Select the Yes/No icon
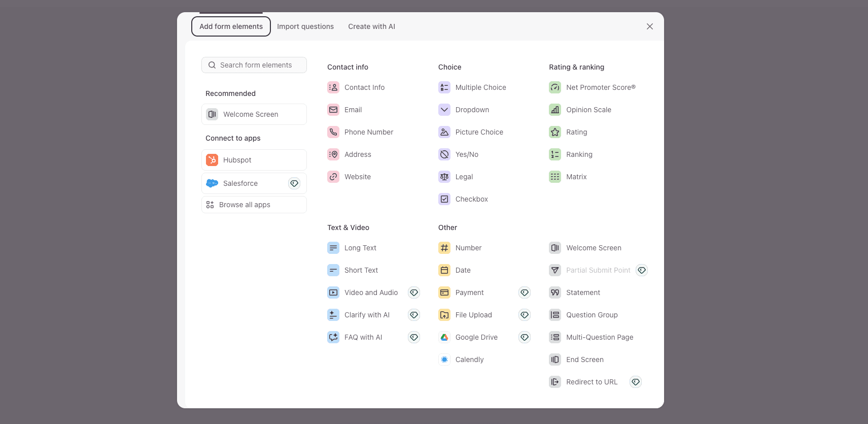Screen dimensions: 868x424 (x=444, y=154)
